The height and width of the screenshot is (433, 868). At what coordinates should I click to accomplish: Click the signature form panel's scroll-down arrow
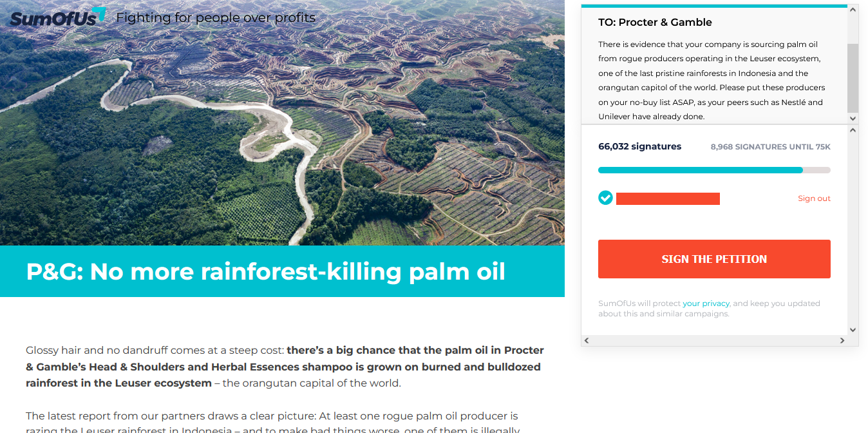click(853, 330)
